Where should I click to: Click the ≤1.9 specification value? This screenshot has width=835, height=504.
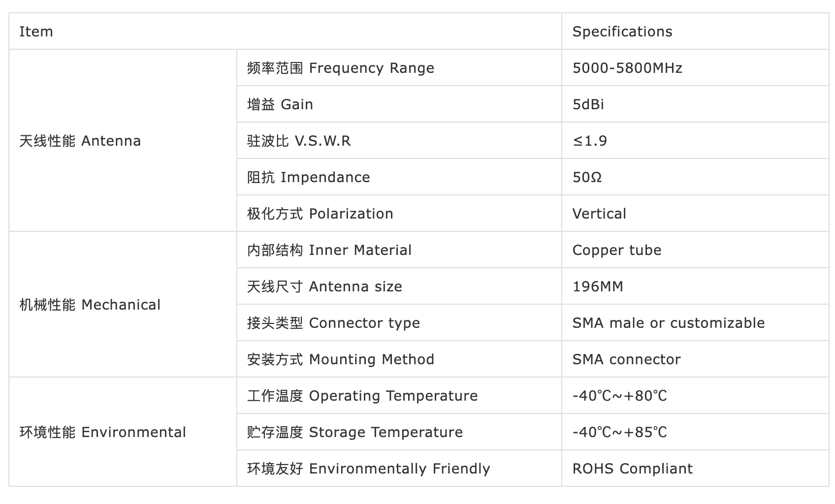pyautogui.click(x=589, y=141)
